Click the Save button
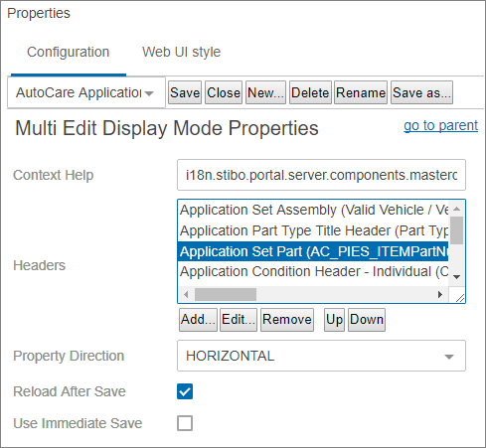This screenshot has width=486, height=448. click(185, 92)
